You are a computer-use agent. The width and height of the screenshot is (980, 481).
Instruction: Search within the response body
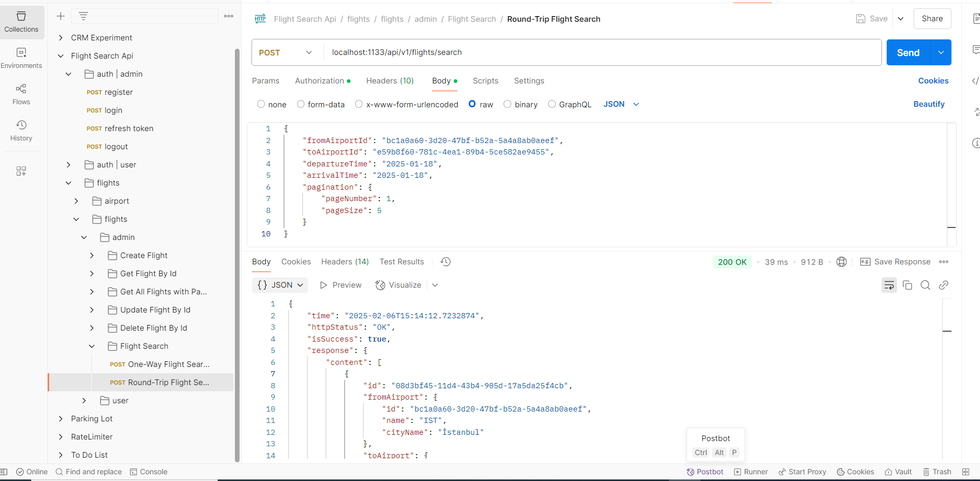pos(926,285)
